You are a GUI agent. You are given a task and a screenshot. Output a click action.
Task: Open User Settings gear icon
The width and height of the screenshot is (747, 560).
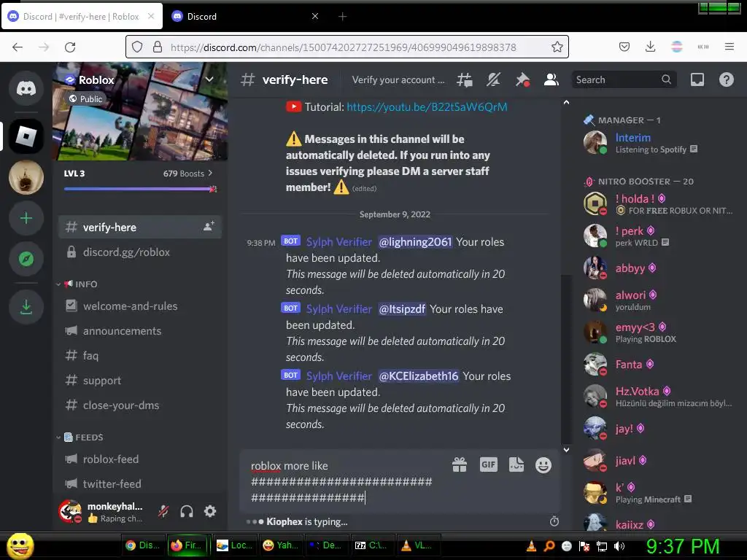[x=210, y=511]
